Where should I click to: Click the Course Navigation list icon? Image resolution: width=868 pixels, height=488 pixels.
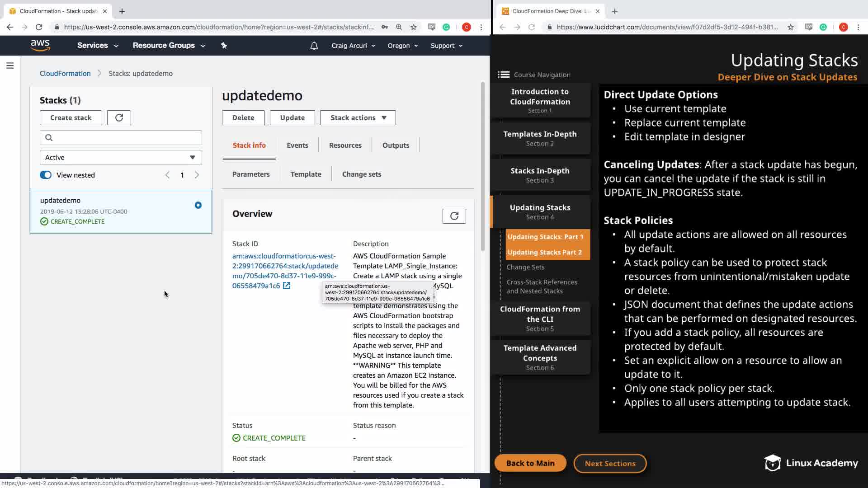504,75
